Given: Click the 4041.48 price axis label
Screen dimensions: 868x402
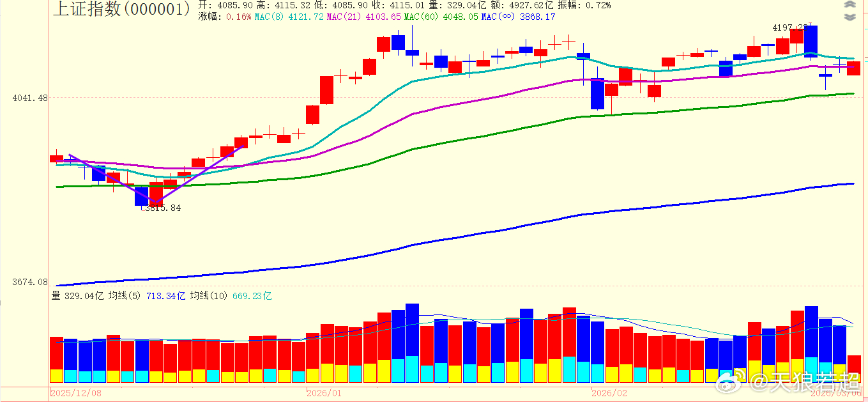Looking at the screenshot, I should pos(30,97).
